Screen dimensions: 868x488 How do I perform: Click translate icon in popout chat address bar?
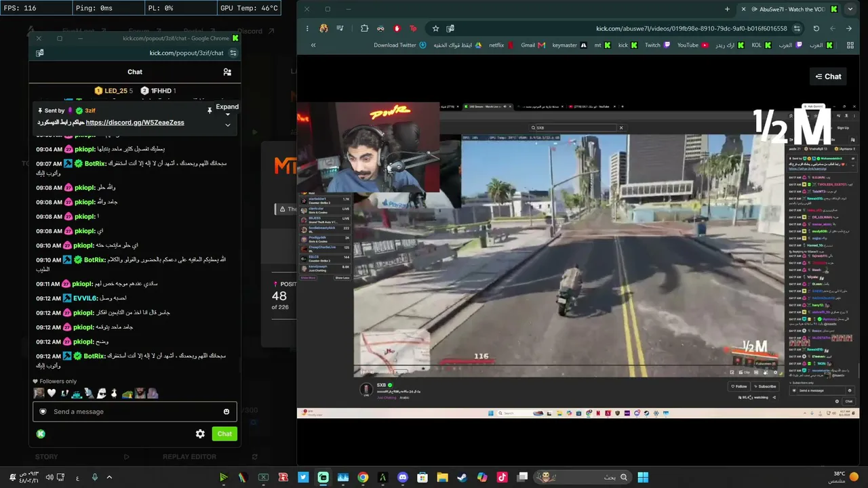pos(40,53)
